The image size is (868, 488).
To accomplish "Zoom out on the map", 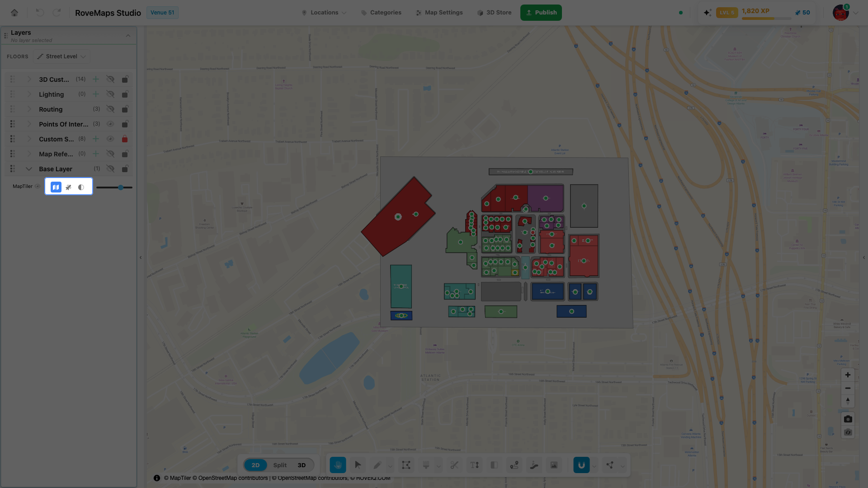I will click(x=848, y=388).
